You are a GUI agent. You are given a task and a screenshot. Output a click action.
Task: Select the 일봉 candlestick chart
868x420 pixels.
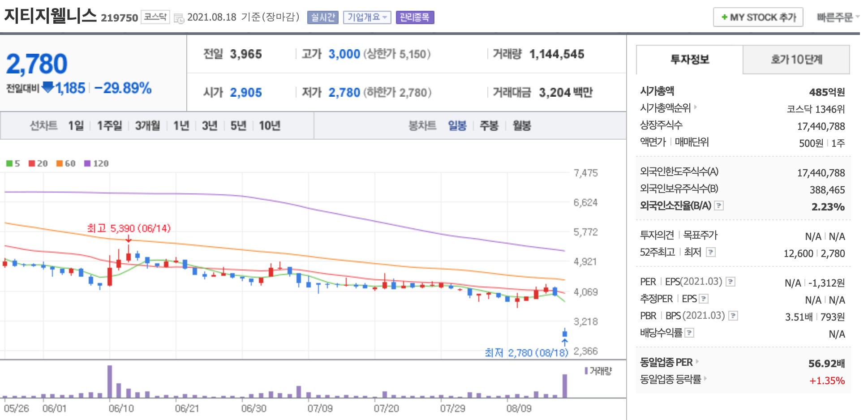coord(457,126)
